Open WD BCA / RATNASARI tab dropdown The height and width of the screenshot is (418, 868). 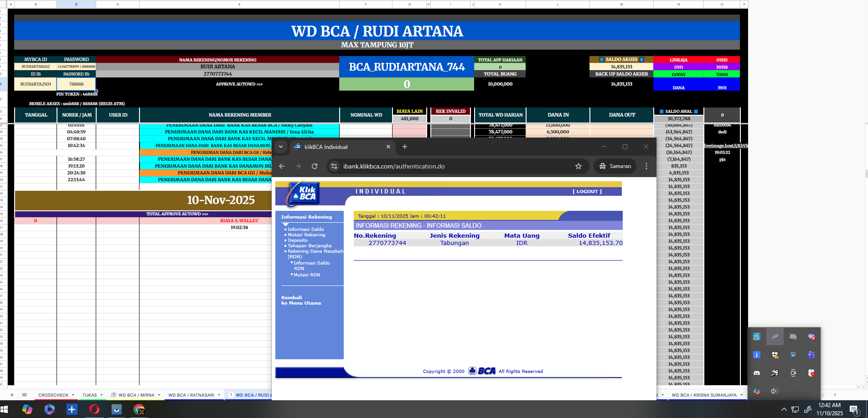(219, 395)
